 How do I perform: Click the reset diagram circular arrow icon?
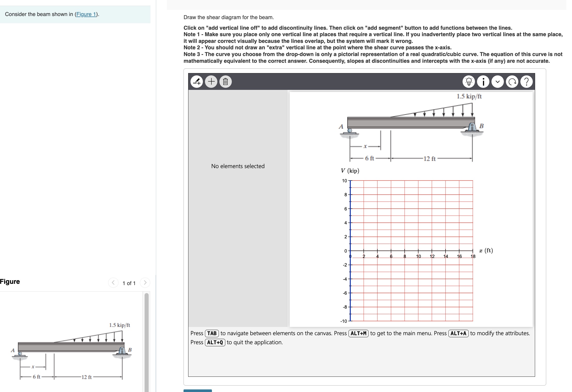click(x=512, y=81)
